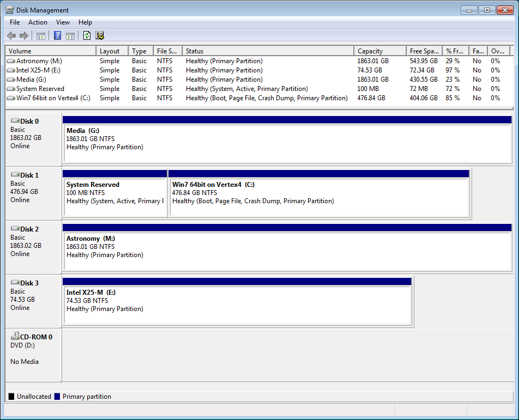The image size is (519, 420).
Task: Open the Help menu
Action: pyautogui.click(x=85, y=22)
